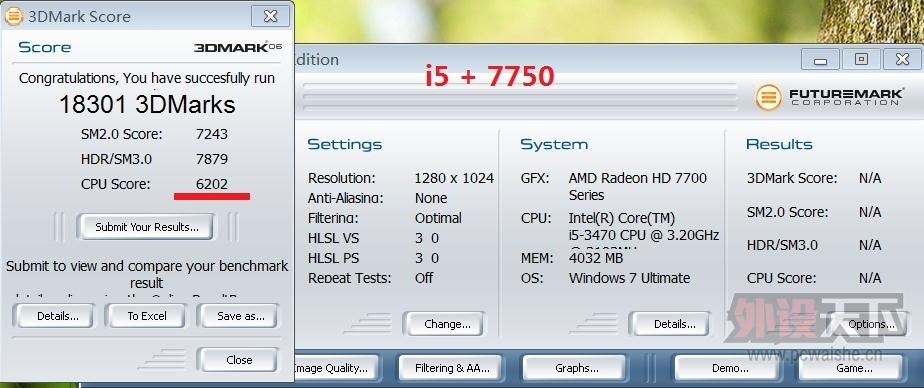The image size is (924, 388).
Task: Select the 18301 3DMarks score text
Action: 147,105
